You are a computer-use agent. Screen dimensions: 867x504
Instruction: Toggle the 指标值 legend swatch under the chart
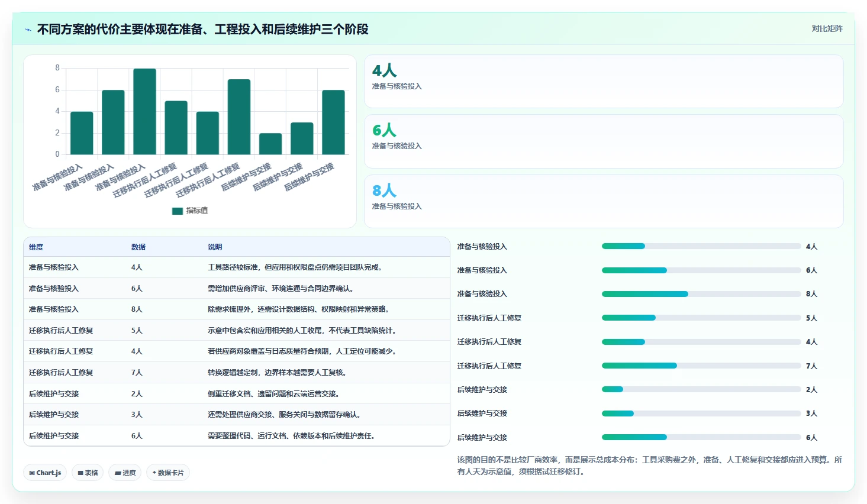[177, 211]
